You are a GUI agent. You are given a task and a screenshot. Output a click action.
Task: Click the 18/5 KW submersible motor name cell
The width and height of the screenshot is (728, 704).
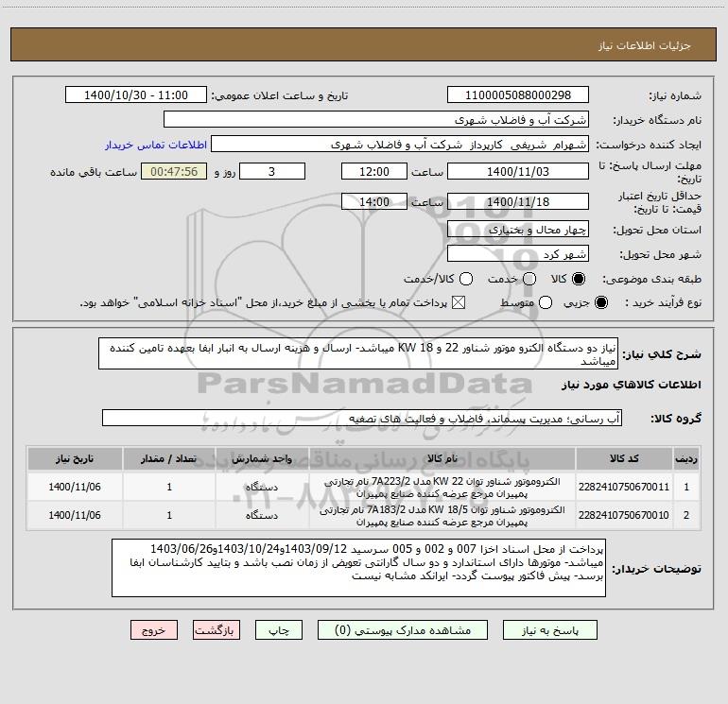coord(442,515)
